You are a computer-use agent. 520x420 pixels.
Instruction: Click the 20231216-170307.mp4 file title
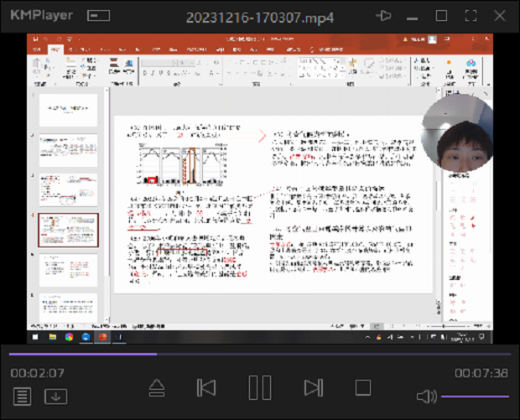pos(260,18)
